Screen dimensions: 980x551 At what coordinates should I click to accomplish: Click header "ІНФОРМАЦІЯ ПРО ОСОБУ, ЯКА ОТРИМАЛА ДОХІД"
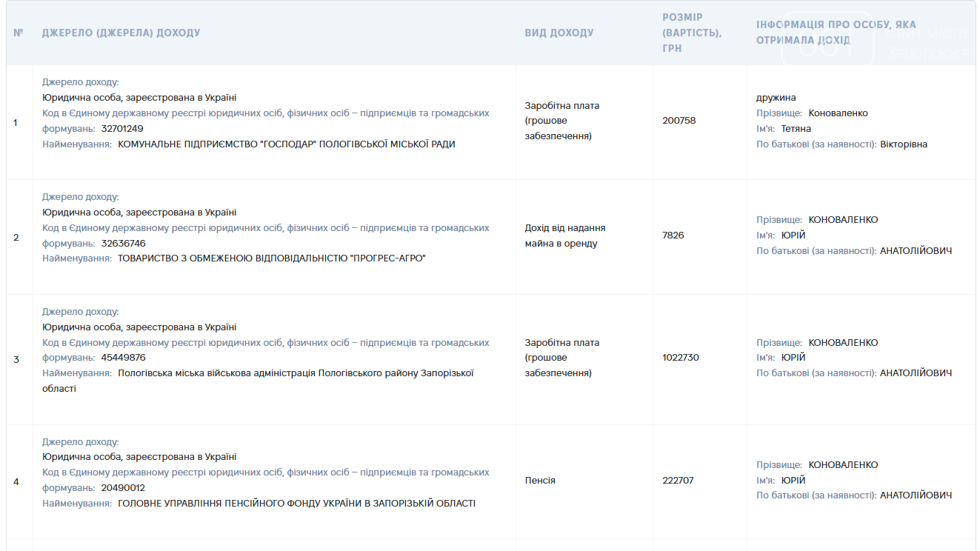[836, 33]
